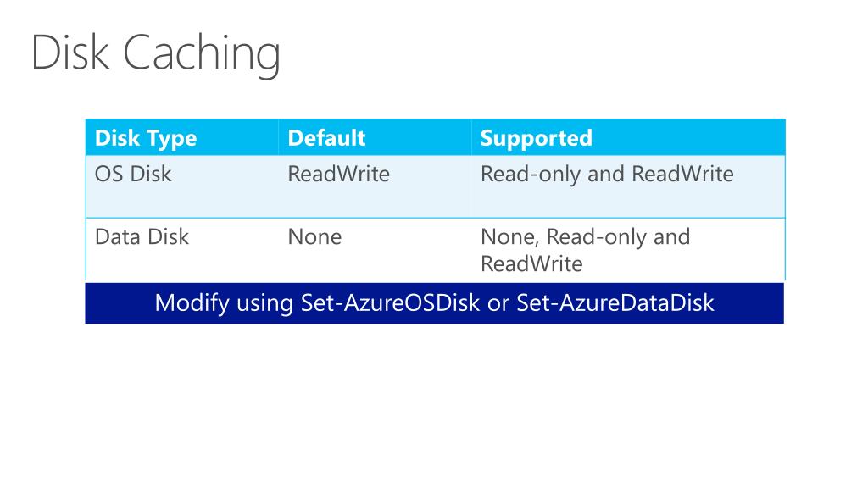Click the Set-AzureDataDisk text in banner

pyautogui.click(x=615, y=302)
